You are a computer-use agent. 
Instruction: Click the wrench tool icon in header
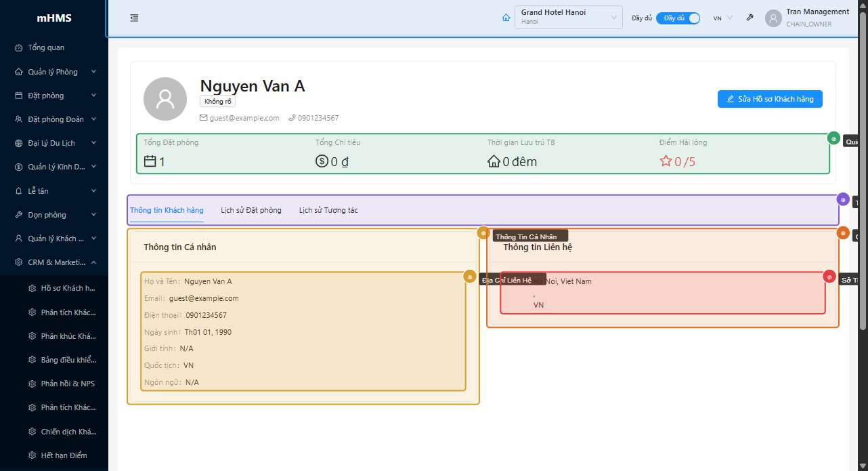pyautogui.click(x=750, y=18)
